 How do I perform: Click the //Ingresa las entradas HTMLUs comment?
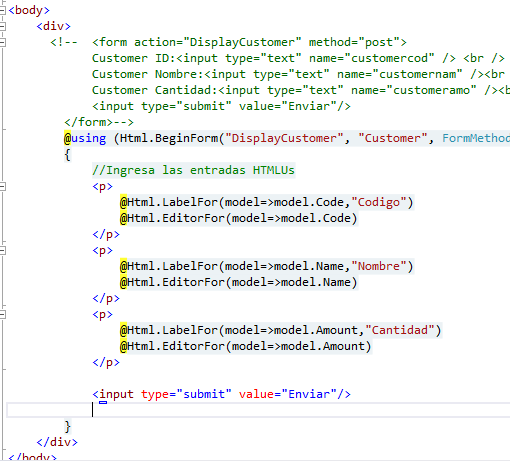point(193,170)
